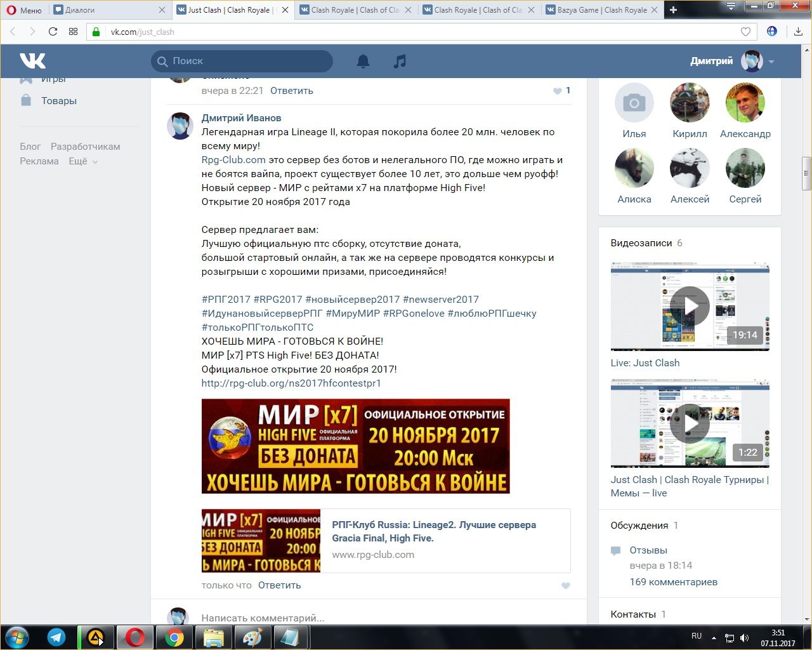The width and height of the screenshot is (812, 650).
Task: Reply to the вчера в 22:21 comment
Action: point(292,90)
